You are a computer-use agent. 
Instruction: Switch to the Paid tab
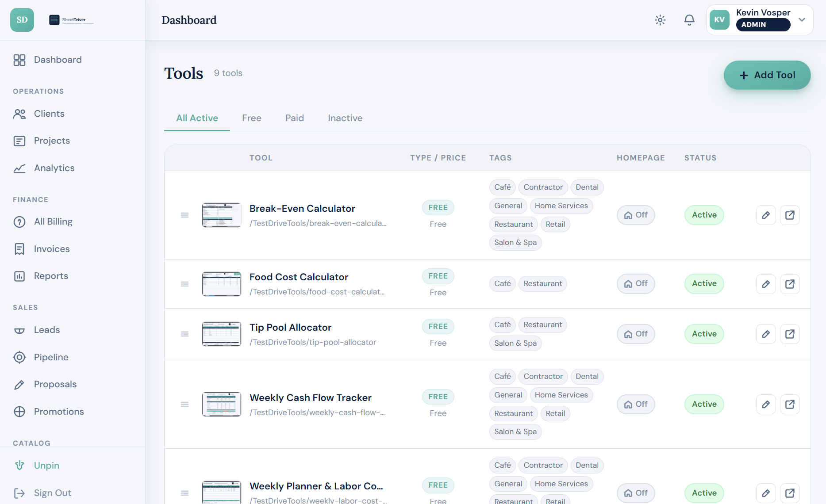point(295,118)
